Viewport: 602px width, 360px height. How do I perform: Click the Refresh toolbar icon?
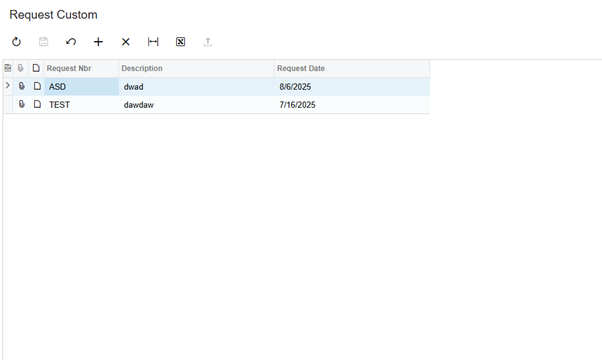[x=16, y=41]
